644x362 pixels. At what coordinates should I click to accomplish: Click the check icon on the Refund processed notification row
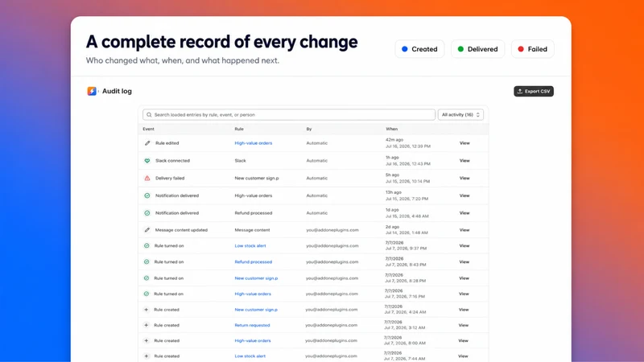[x=147, y=213]
